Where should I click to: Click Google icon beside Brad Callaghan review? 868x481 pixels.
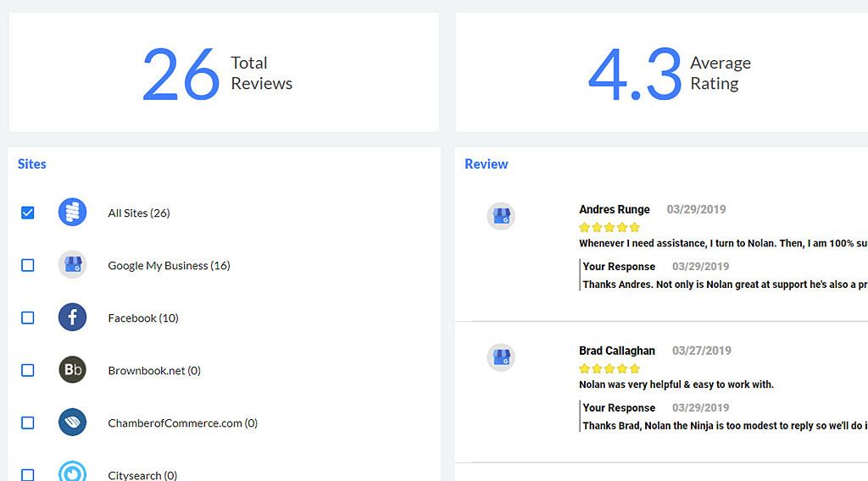pos(501,357)
